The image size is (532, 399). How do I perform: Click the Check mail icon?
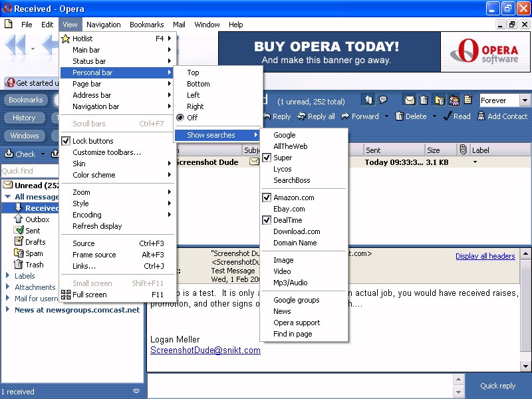9,154
